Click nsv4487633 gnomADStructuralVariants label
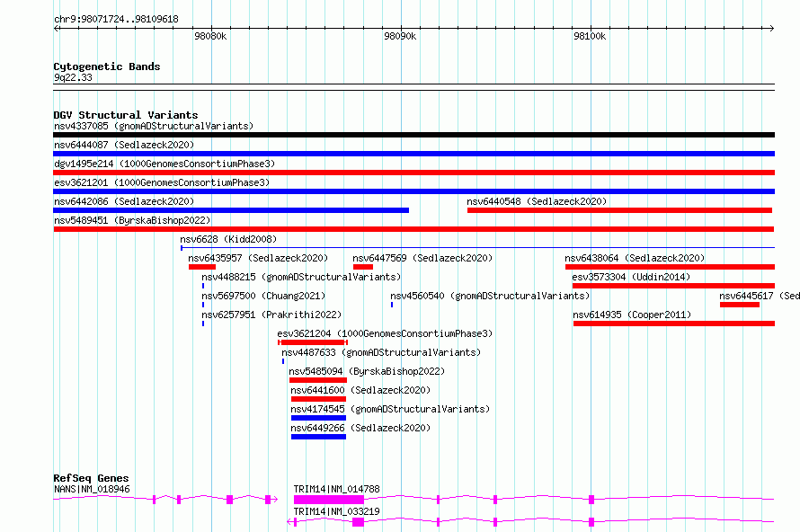The height and width of the screenshot is (532, 800). click(381, 352)
